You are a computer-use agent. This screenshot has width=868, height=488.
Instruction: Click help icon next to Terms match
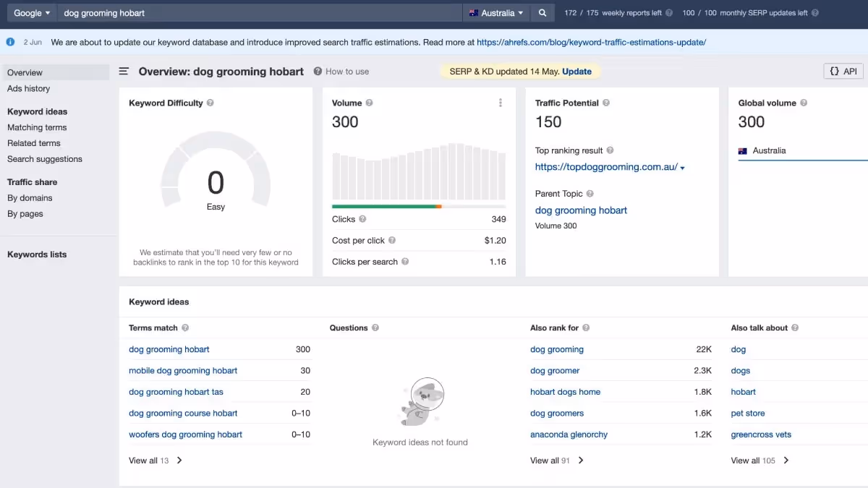point(185,328)
